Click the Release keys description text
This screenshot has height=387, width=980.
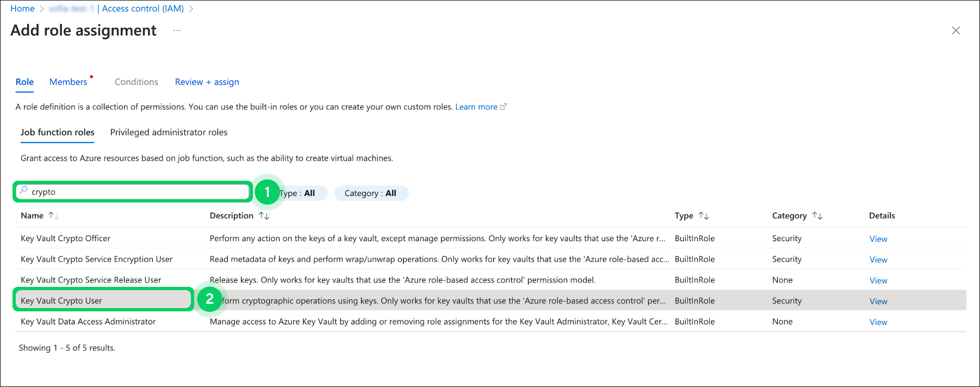tap(402, 280)
